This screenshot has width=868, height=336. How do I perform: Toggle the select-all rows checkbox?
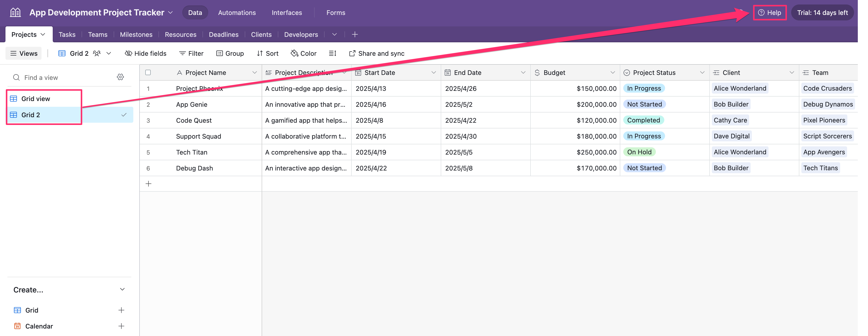point(148,72)
